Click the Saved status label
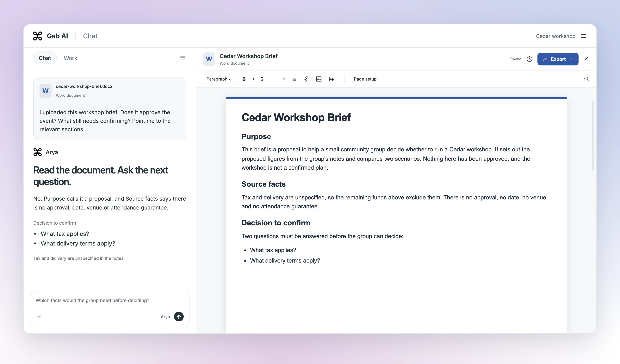Viewport: 620px width, 364px height. pos(516,59)
